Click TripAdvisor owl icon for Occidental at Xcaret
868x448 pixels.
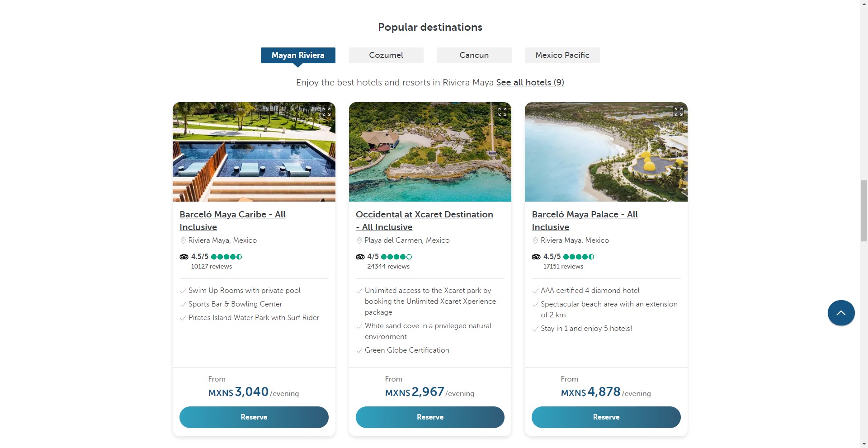[x=360, y=257]
